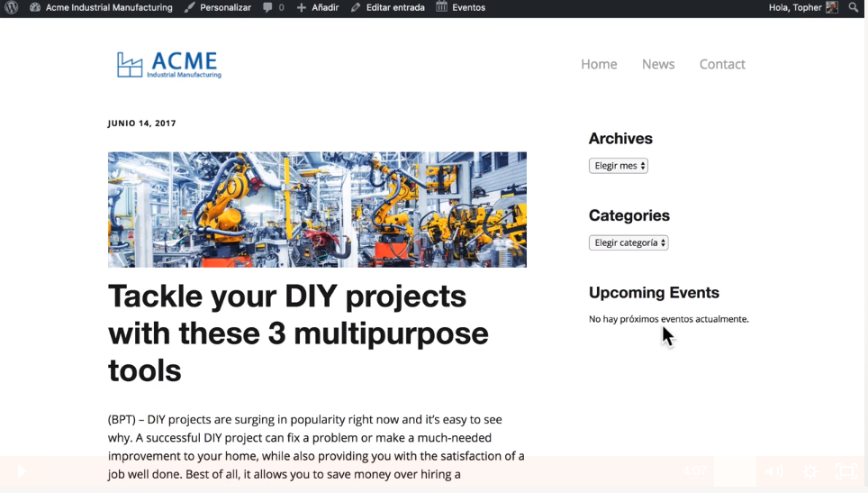Click the robotic factory featured image
Screen dimensions: 868x493
click(317, 210)
